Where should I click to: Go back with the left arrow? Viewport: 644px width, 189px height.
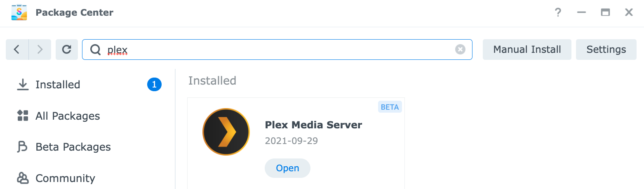point(17,50)
